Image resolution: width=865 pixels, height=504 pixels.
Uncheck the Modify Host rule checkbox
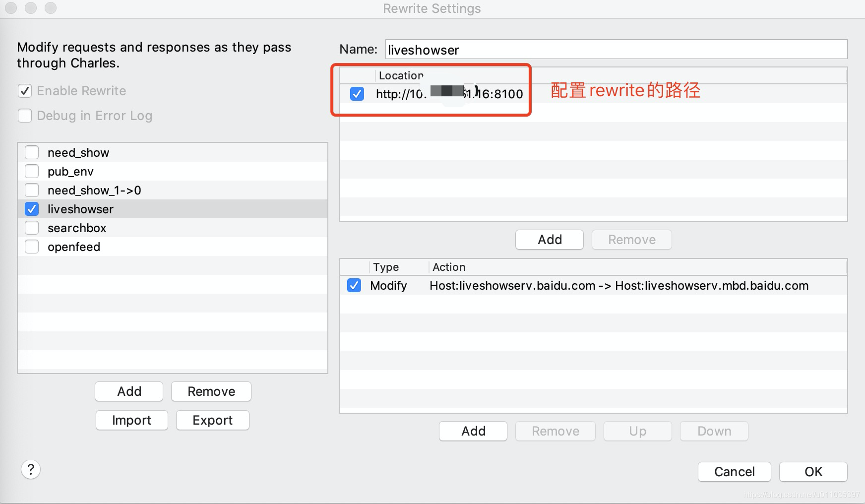(x=354, y=285)
